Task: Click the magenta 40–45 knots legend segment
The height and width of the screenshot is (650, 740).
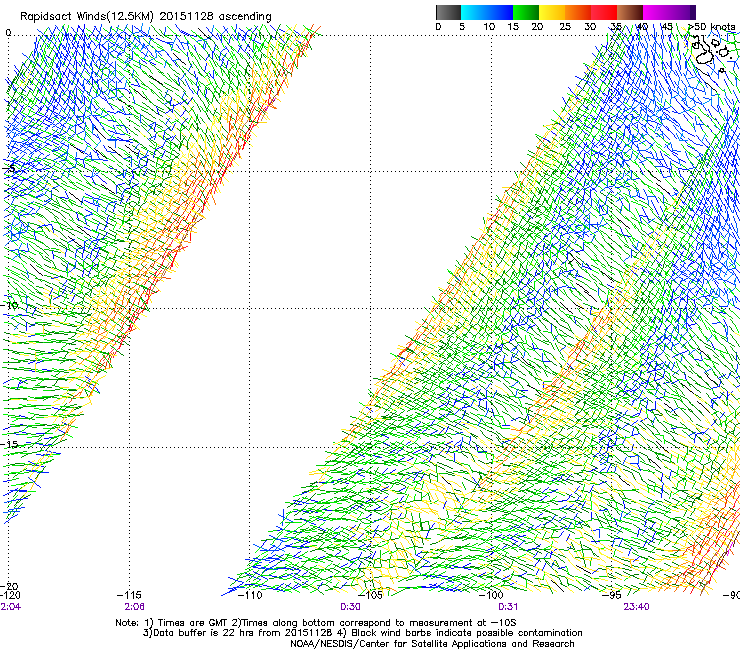Action: coord(656,12)
